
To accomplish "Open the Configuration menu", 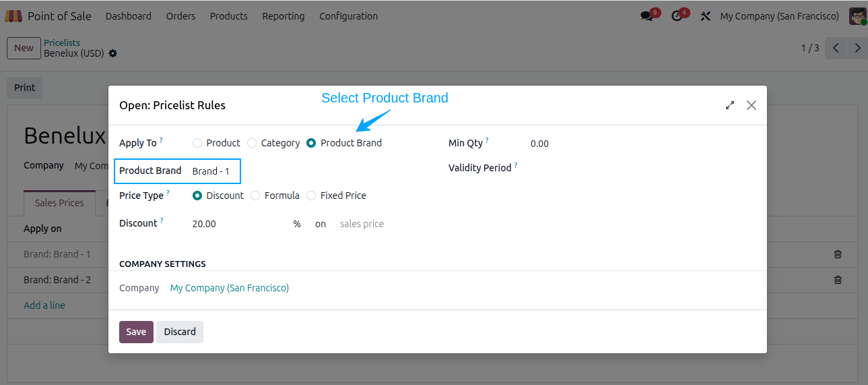I will click(x=348, y=16).
